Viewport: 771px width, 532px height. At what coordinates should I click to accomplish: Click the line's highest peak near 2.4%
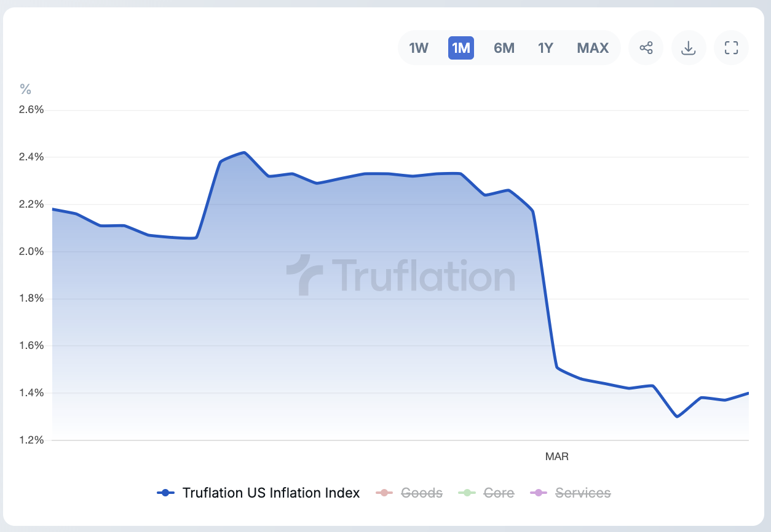244,152
